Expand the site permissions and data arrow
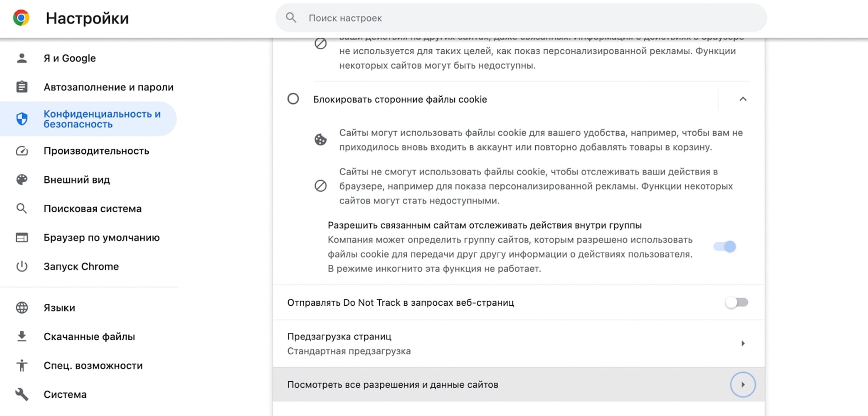Viewport: 868px width, 416px height. click(x=743, y=385)
